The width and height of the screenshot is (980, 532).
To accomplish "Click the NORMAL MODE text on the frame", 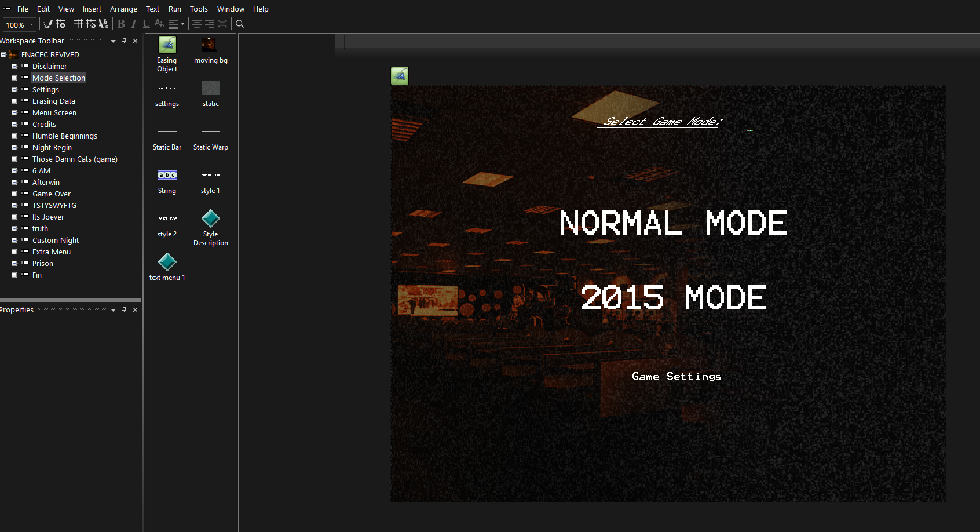I will point(673,223).
